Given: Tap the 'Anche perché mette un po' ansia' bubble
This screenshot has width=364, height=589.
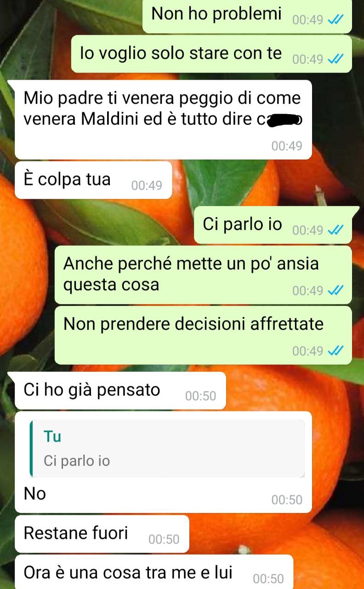Looking at the screenshot, I should (203, 275).
